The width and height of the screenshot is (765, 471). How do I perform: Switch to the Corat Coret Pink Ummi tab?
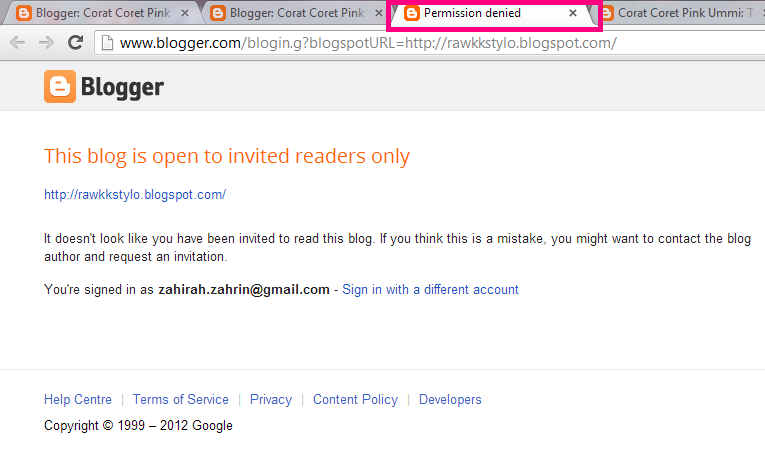(680, 14)
